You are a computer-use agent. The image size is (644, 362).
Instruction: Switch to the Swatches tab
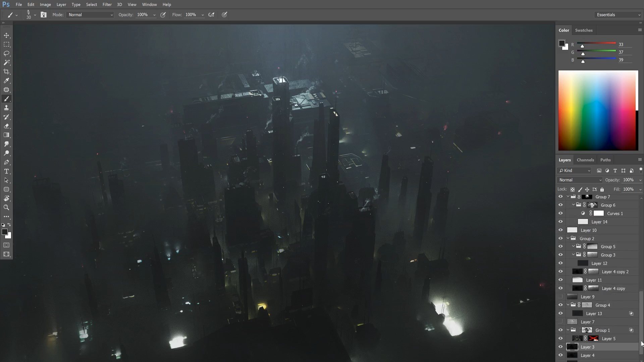pos(584,30)
